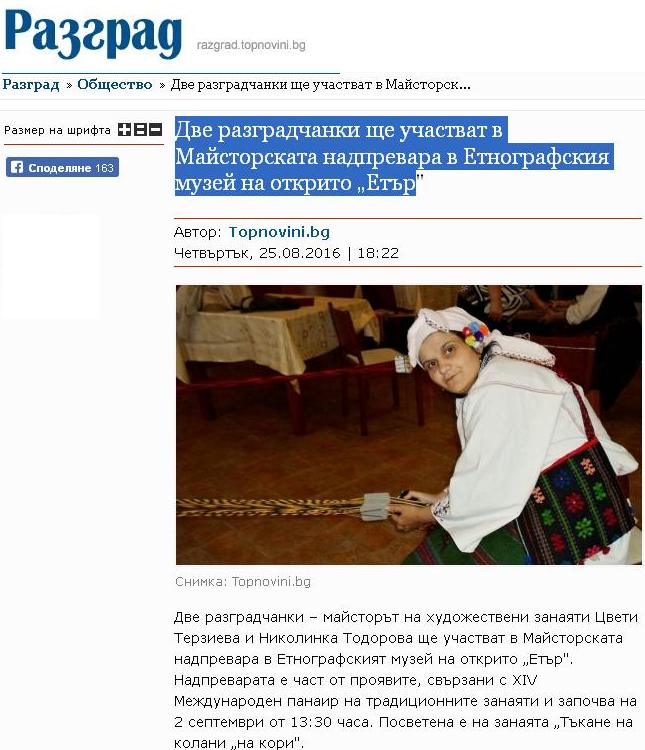Screen dimensions: 645x750
Task: Click the blank ad box in left sidebar
Action: tap(50, 266)
